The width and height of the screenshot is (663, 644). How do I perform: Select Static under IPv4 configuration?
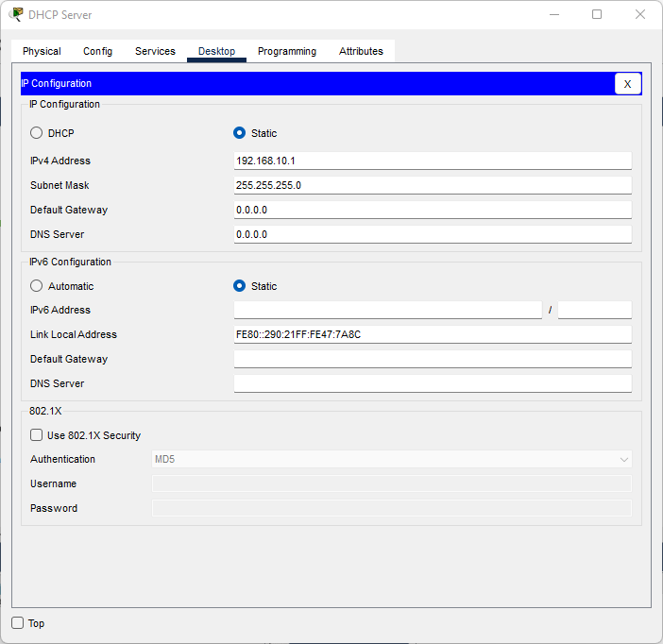pyautogui.click(x=240, y=133)
